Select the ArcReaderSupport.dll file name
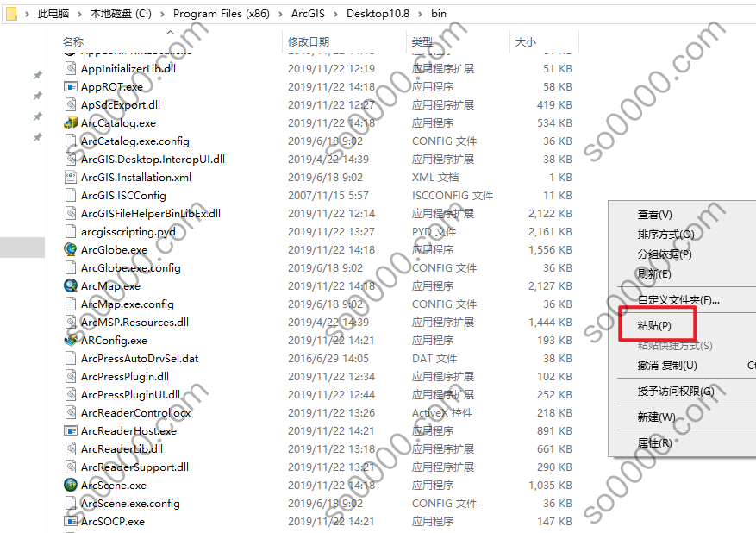 [x=134, y=467]
